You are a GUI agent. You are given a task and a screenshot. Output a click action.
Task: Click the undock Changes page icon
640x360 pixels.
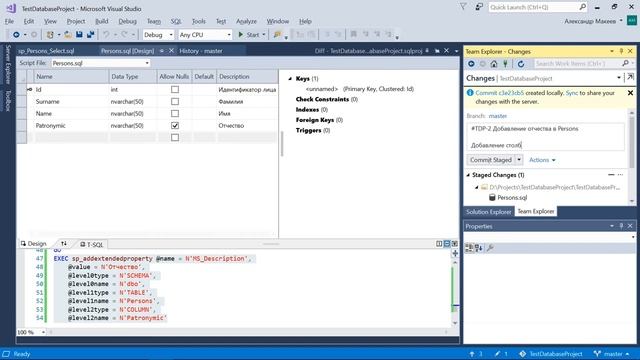click(x=630, y=77)
